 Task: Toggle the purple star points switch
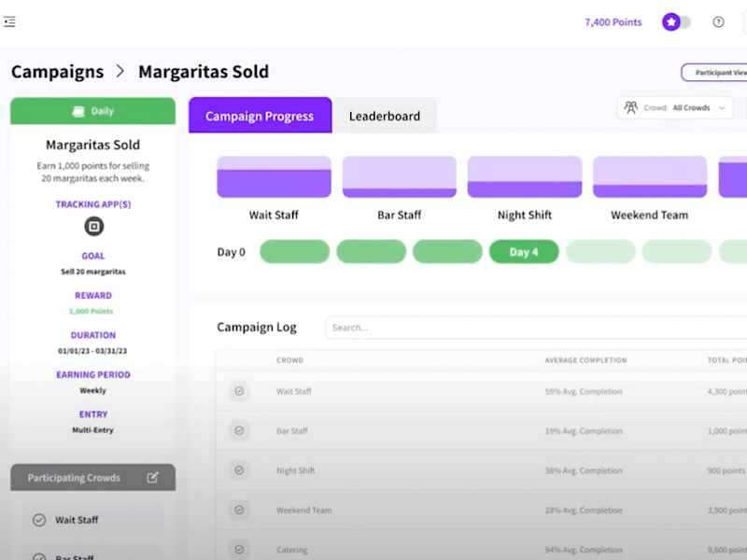[676, 21]
